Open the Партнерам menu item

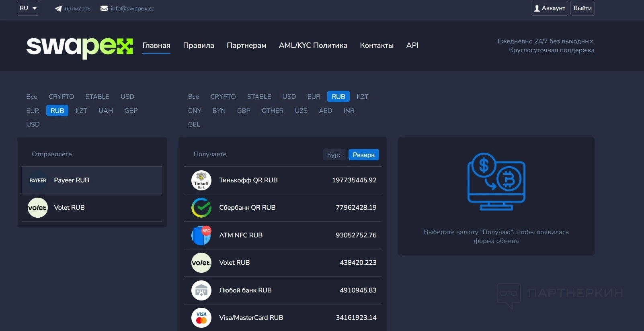[246, 45]
